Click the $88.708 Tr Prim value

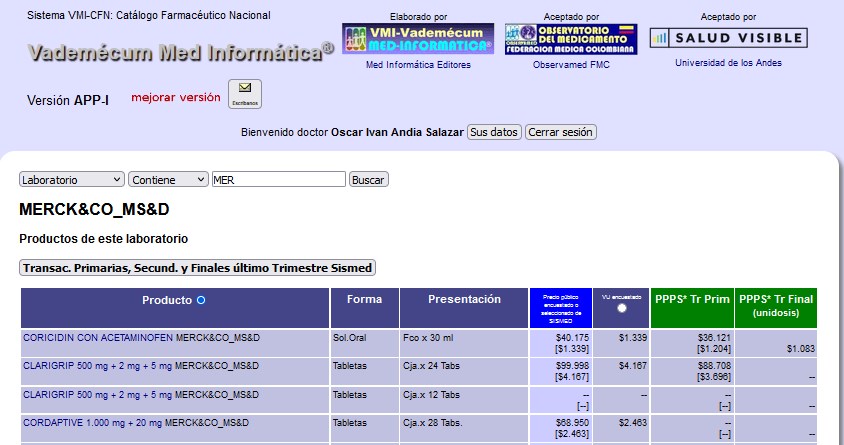[x=714, y=366]
